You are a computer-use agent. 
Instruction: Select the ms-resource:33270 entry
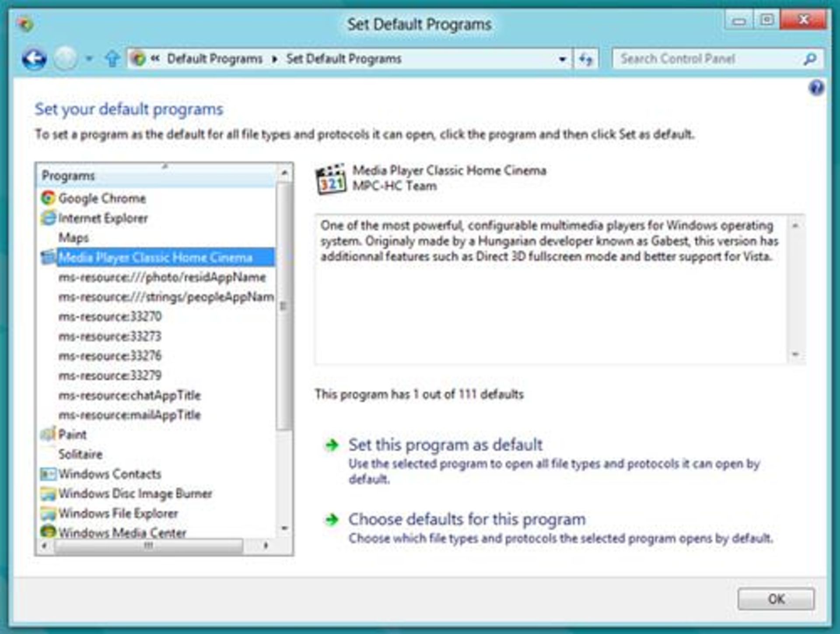110,317
